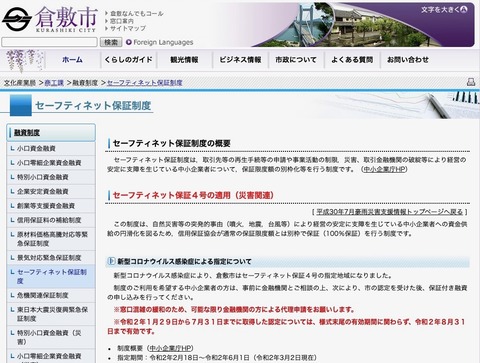This screenshot has height=363, width=480.
Task: Click the header bridge banner image
Action: (x=362, y=25)
